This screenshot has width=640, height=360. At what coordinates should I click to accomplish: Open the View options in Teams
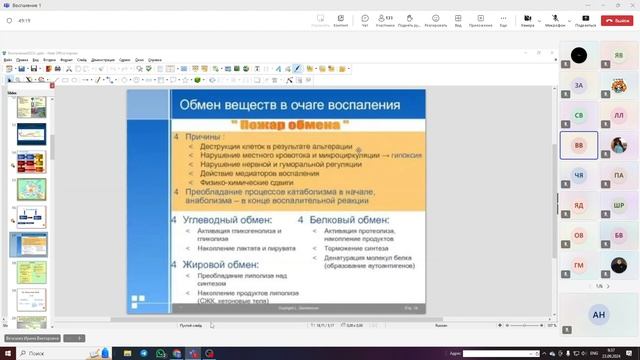point(458,20)
